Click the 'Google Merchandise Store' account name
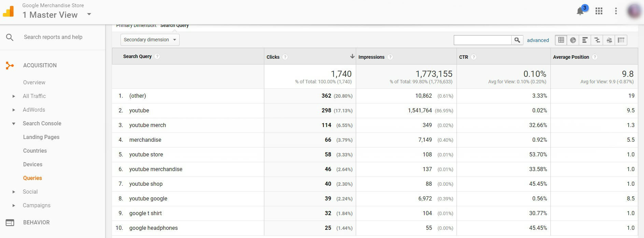644x238 pixels. pos(53,5)
